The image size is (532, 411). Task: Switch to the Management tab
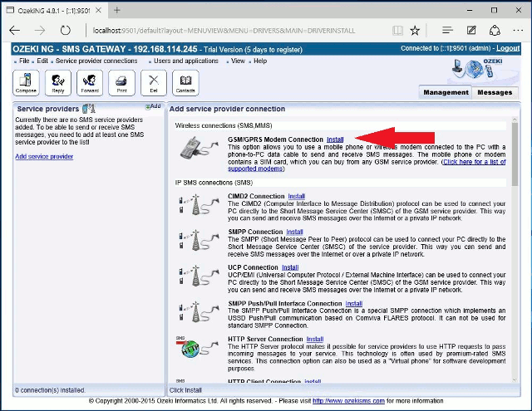tap(446, 92)
